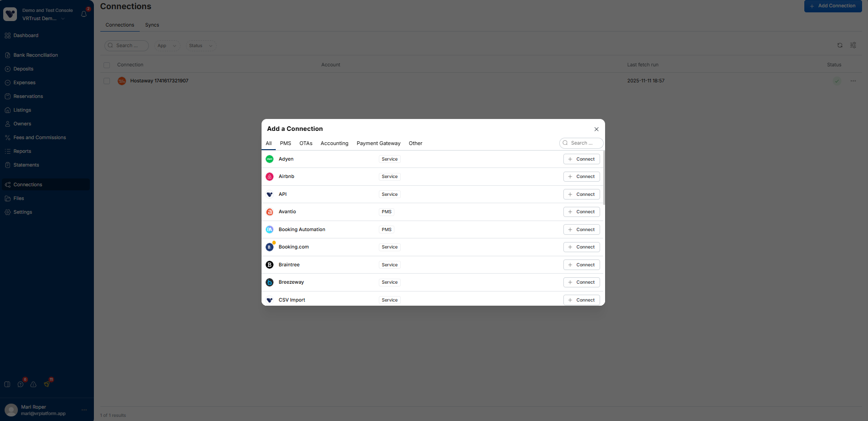Image resolution: width=868 pixels, height=421 pixels.
Task: Open the rocket updates icon
Action: pos(47,384)
